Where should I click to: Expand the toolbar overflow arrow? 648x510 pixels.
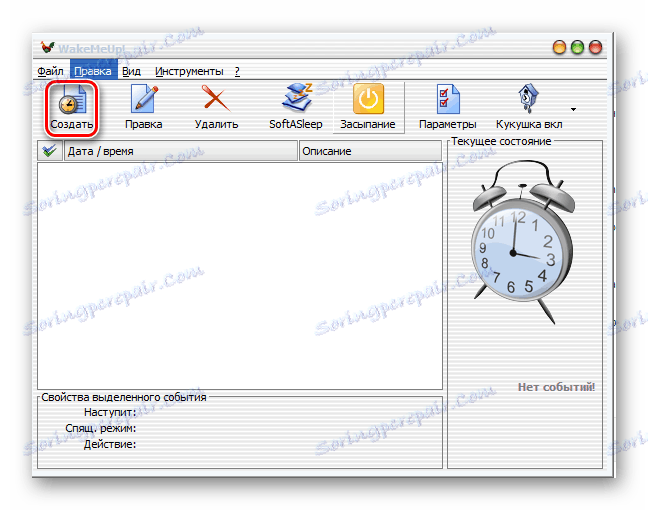573,110
